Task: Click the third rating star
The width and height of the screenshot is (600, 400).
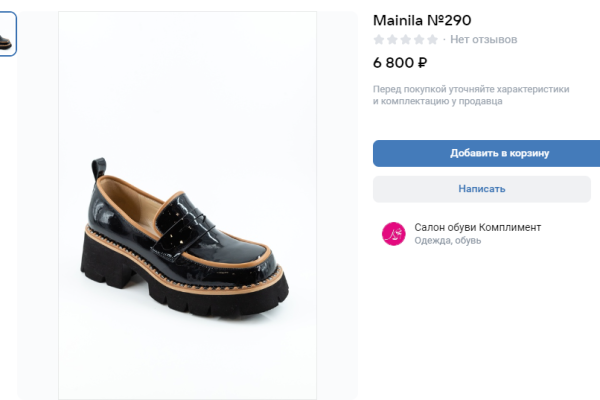Action: [x=405, y=40]
